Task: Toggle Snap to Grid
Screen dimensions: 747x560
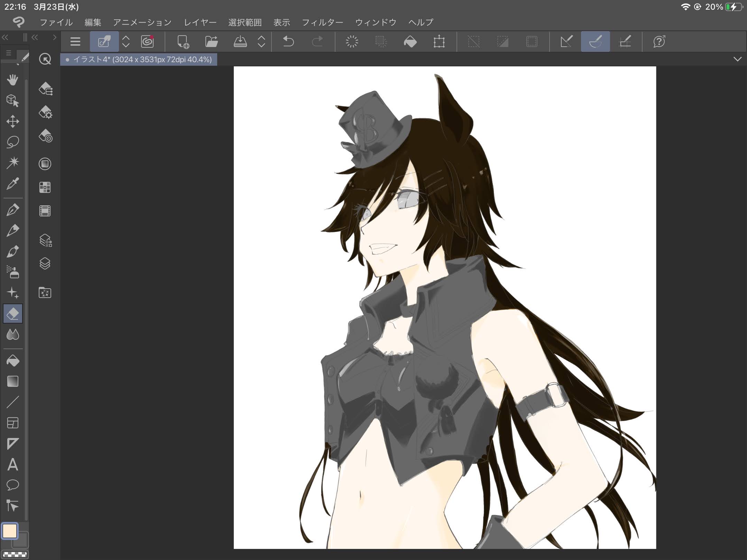Action: [x=625, y=42]
